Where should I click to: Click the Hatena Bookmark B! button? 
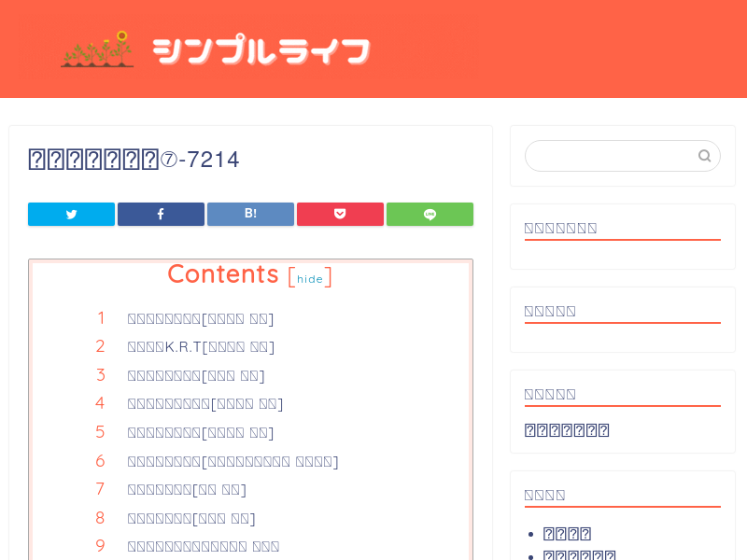click(x=250, y=214)
